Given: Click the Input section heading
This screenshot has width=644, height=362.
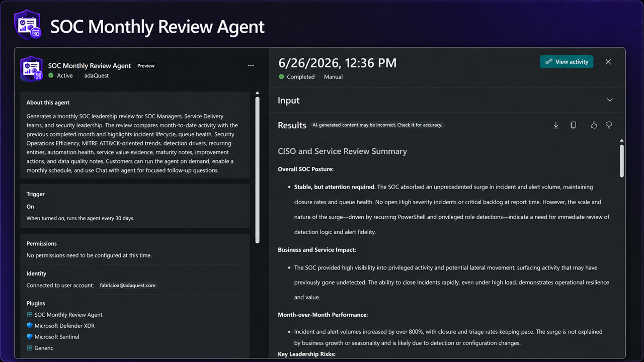Looking at the screenshot, I should pos(289,101).
